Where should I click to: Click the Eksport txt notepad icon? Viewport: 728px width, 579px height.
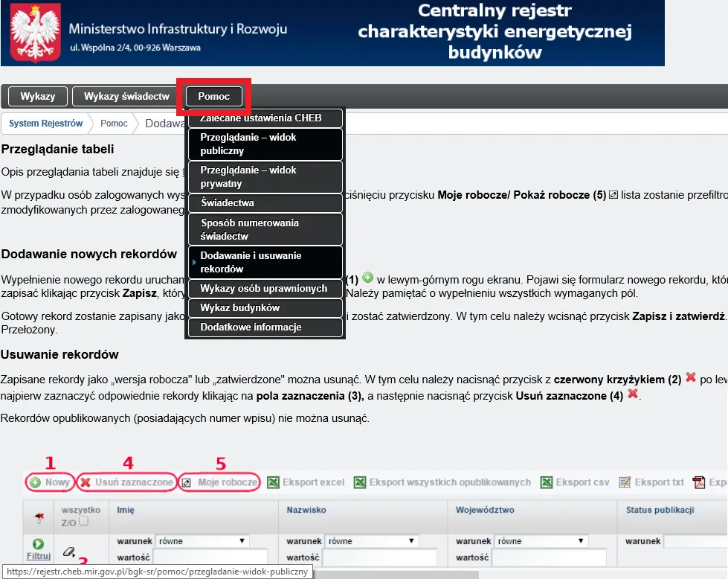click(625, 482)
